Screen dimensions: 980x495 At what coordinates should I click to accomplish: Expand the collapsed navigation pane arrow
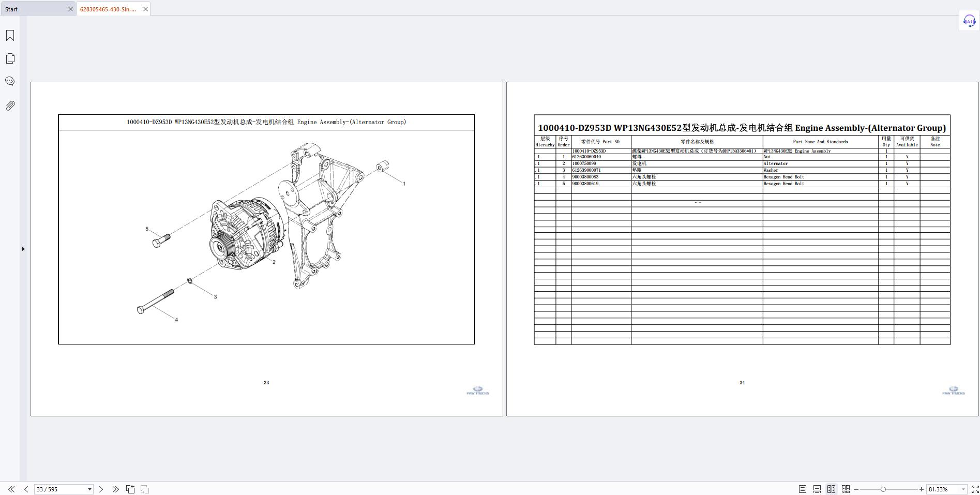click(x=23, y=249)
